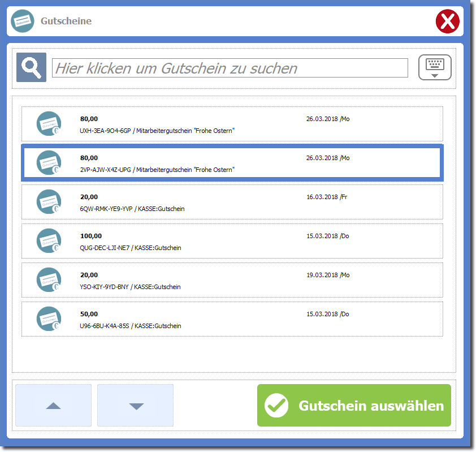
Task: Click the Gutschein search input field
Action: click(230, 68)
